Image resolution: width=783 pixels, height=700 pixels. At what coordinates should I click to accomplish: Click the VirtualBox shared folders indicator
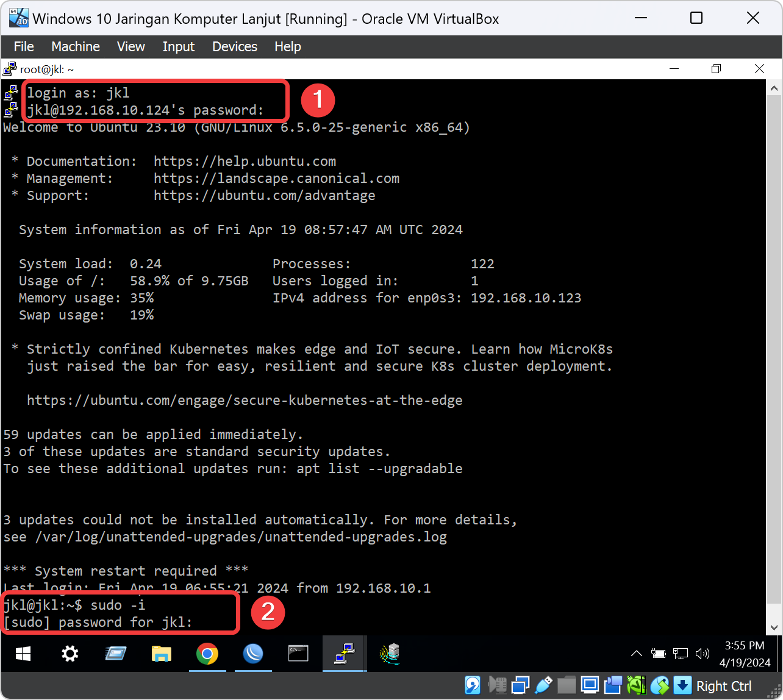[567, 686]
